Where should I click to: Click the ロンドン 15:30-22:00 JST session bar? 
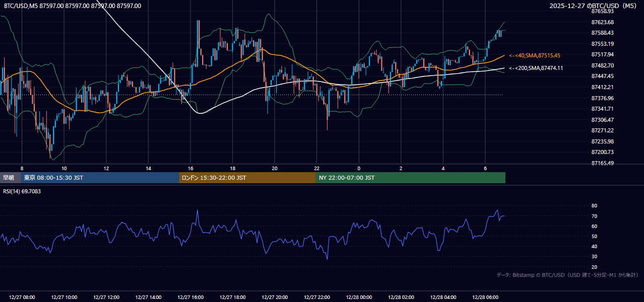tap(247, 178)
